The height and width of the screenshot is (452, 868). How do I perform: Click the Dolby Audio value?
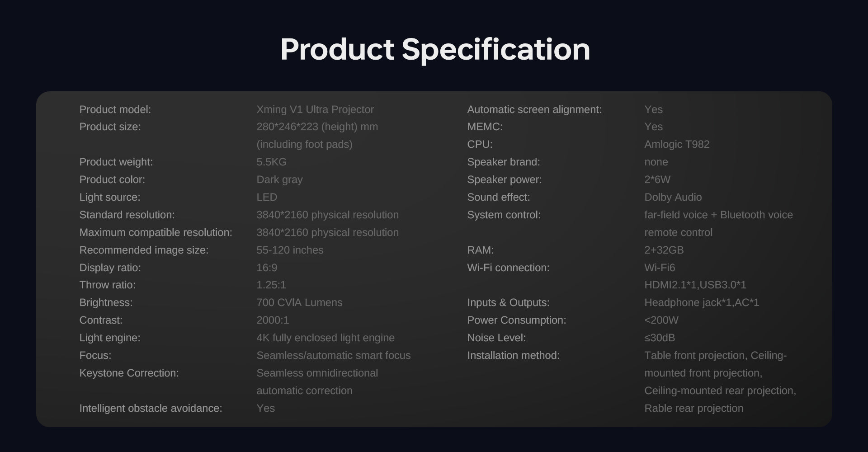[x=673, y=197]
